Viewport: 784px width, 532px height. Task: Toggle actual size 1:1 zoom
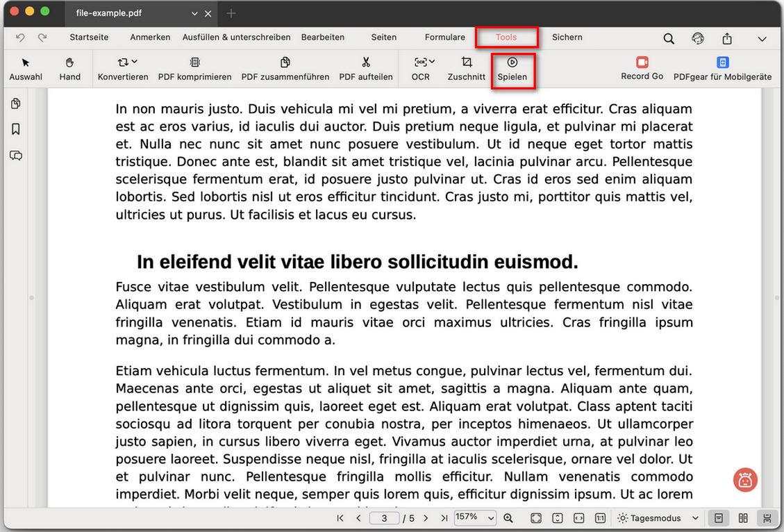[x=600, y=517]
